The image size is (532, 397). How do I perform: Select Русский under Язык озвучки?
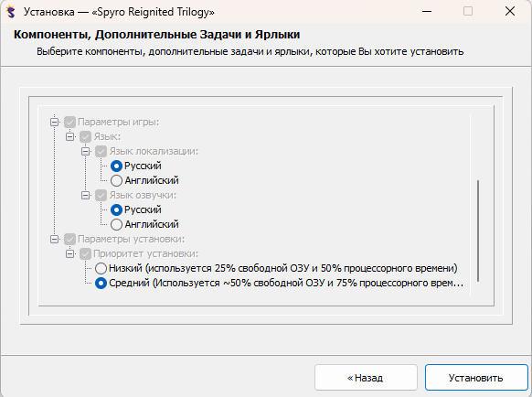[116, 209]
